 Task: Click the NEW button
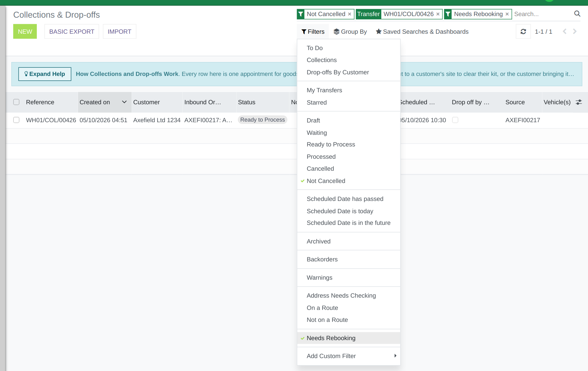(x=25, y=31)
